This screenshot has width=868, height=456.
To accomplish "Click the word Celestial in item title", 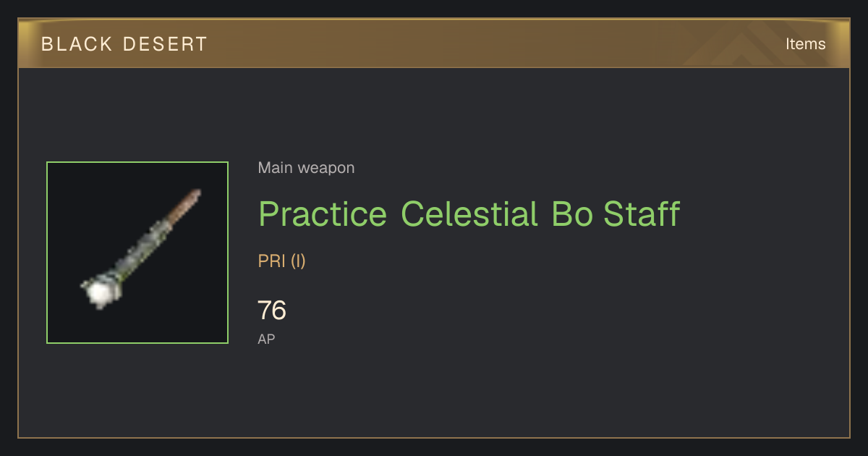I will (x=469, y=214).
